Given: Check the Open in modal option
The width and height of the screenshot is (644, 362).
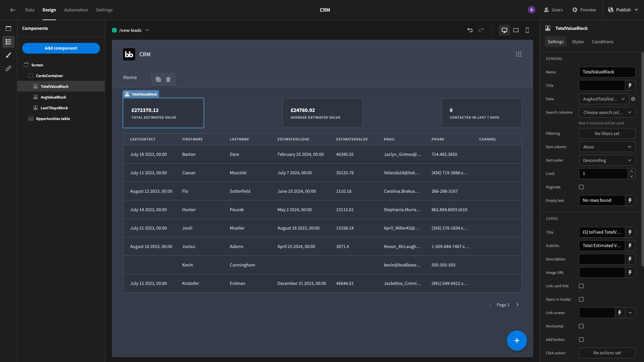Looking at the screenshot, I should click(581, 299).
